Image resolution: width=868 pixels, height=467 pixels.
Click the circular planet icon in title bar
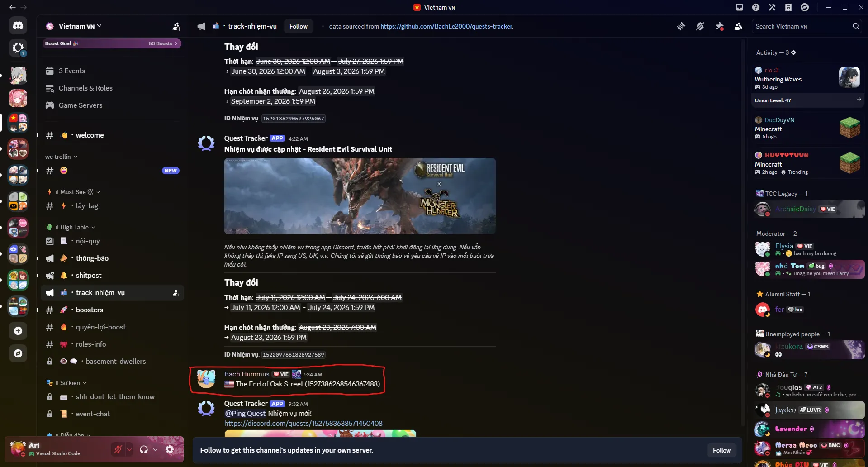coord(805,7)
